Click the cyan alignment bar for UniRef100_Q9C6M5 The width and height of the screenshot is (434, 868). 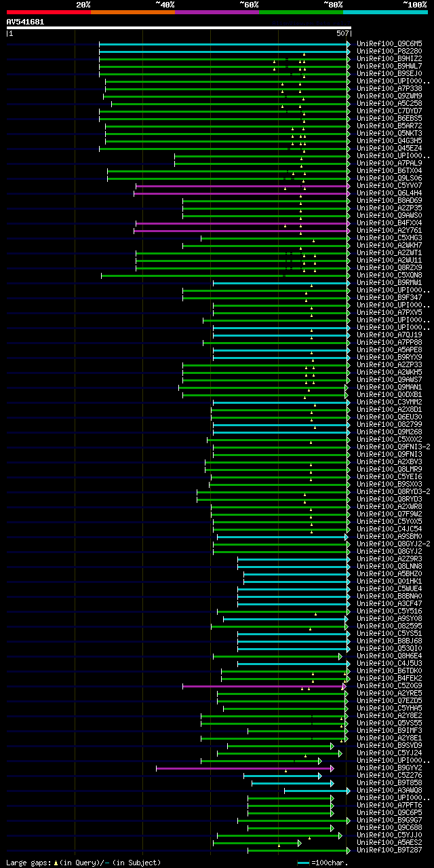point(224,43)
